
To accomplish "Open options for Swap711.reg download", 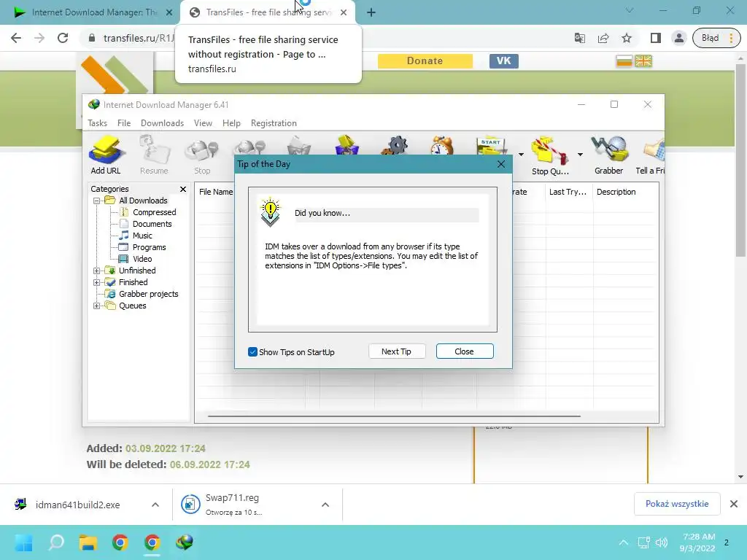I will (x=325, y=505).
